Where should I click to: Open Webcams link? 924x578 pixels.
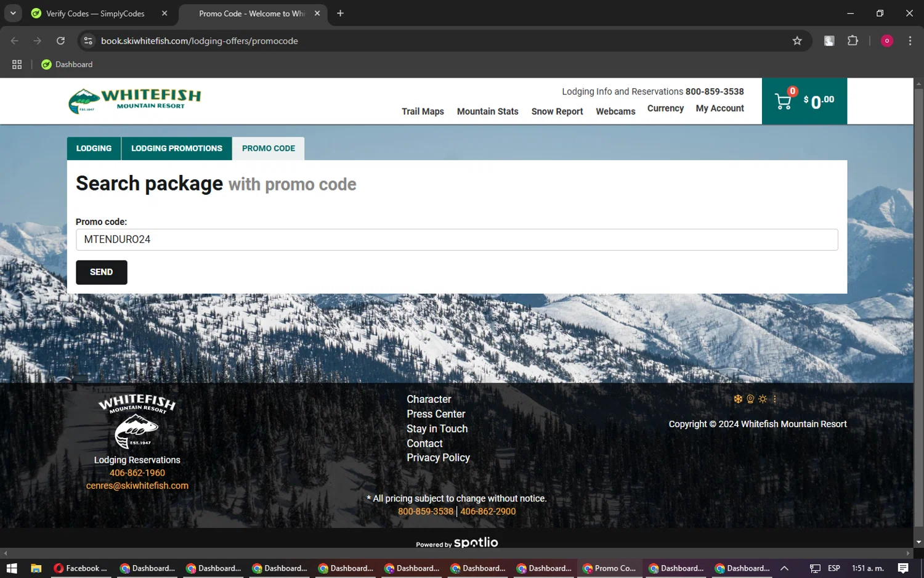coord(615,112)
